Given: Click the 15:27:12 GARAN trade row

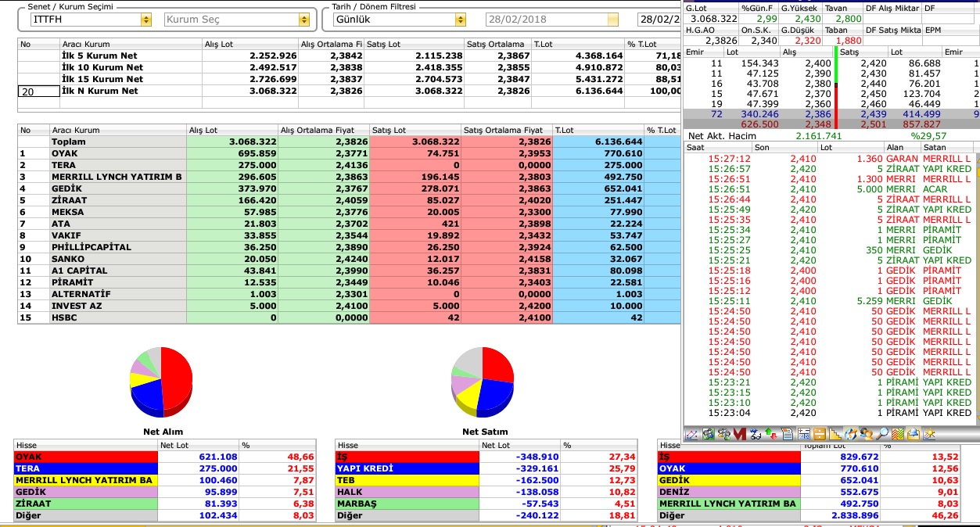Looking at the screenshot, I should (x=829, y=159).
